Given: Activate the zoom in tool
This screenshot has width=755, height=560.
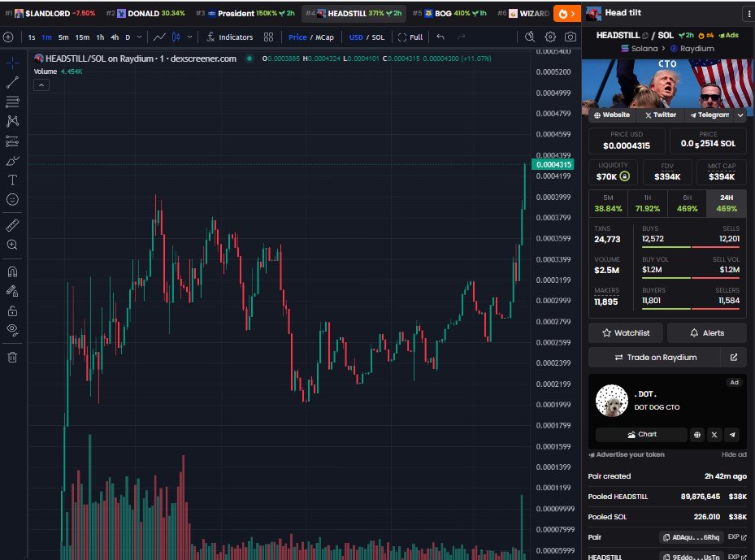Looking at the screenshot, I should [12, 245].
